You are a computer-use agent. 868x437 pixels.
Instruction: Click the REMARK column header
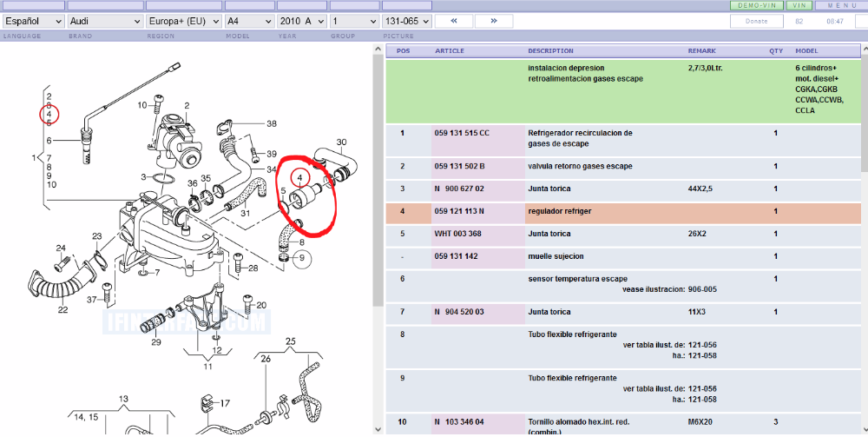point(702,51)
